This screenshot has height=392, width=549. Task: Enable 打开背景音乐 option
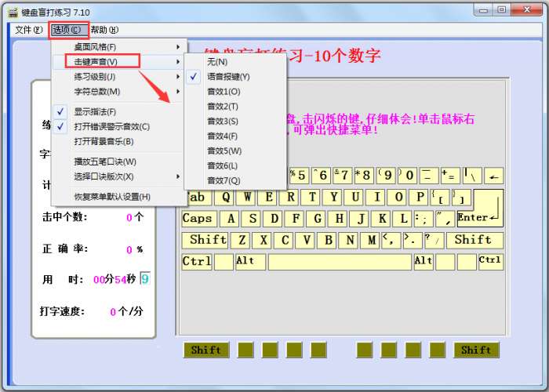pyautogui.click(x=104, y=141)
